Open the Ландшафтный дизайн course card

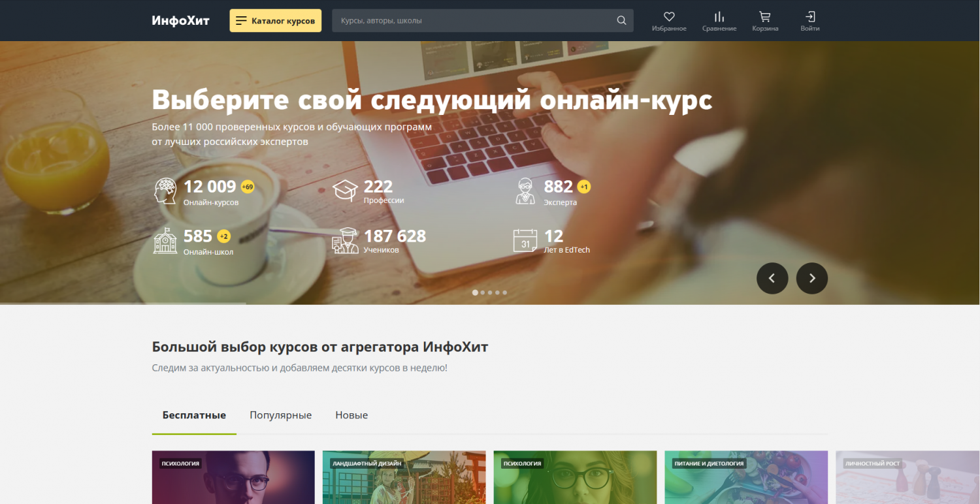click(x=404, y=480)
